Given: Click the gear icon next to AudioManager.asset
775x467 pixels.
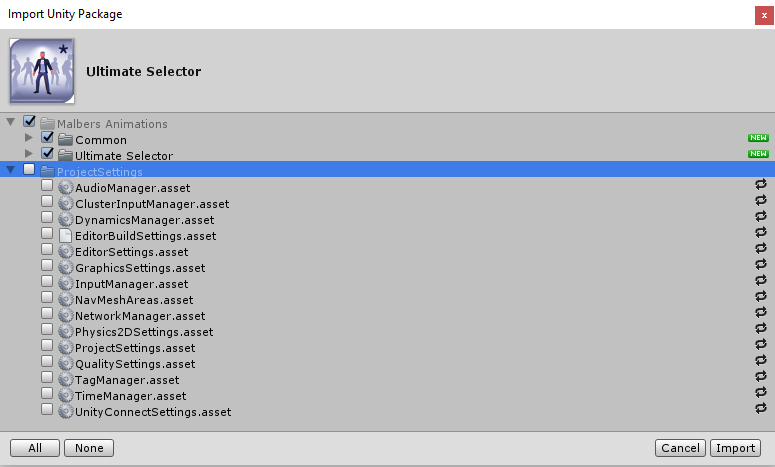Looking at the screenshot, I should coord(65,188).
